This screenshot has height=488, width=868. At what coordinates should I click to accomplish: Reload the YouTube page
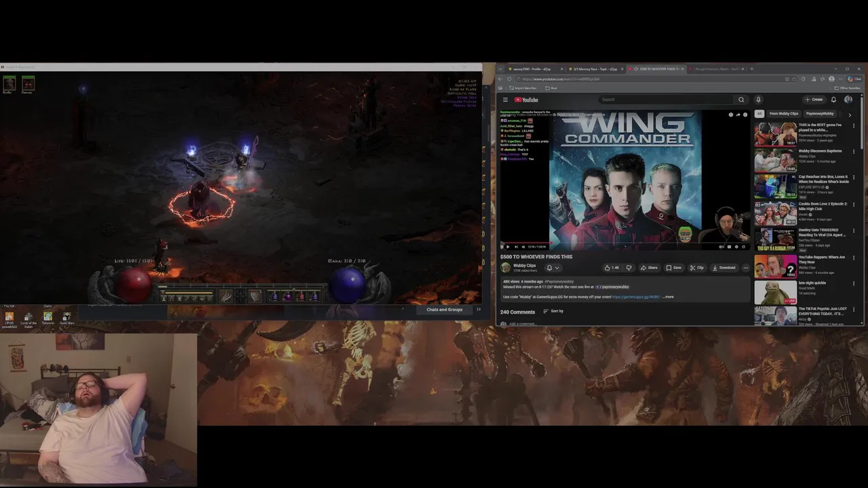click(509, 79)
